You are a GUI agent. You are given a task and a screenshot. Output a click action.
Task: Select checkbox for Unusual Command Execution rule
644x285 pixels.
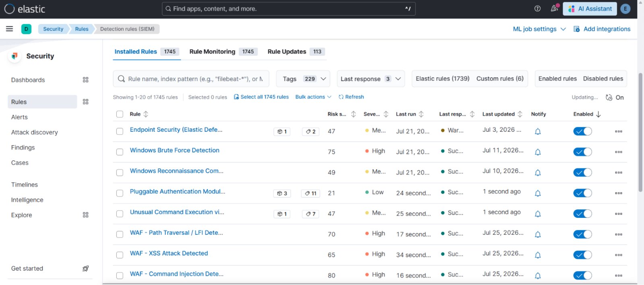(x=120, y=214)
